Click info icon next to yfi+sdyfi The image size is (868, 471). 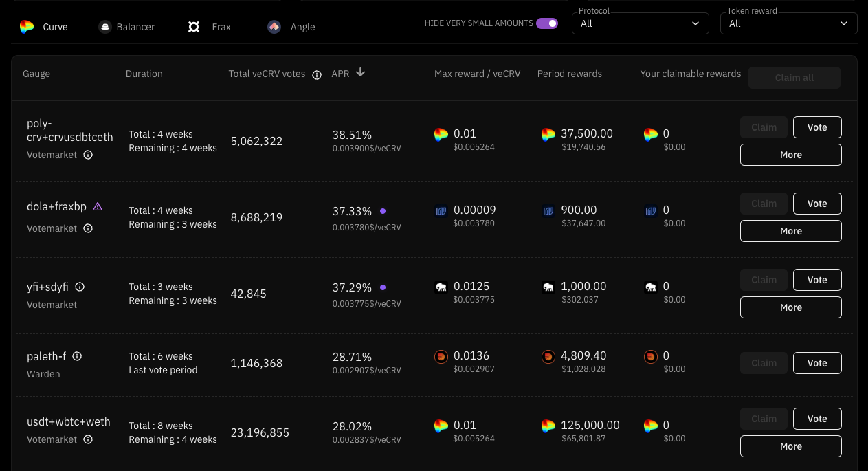coord(80,287)
